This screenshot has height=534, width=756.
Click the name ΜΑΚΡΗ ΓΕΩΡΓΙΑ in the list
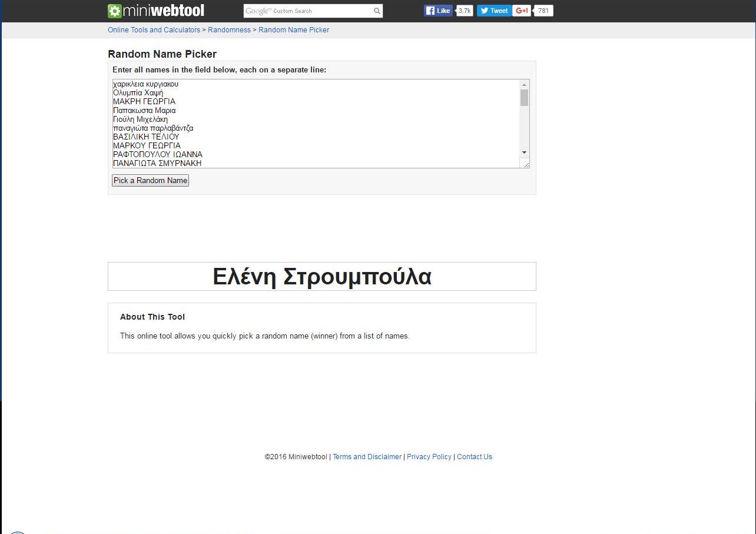pos(144,102)
